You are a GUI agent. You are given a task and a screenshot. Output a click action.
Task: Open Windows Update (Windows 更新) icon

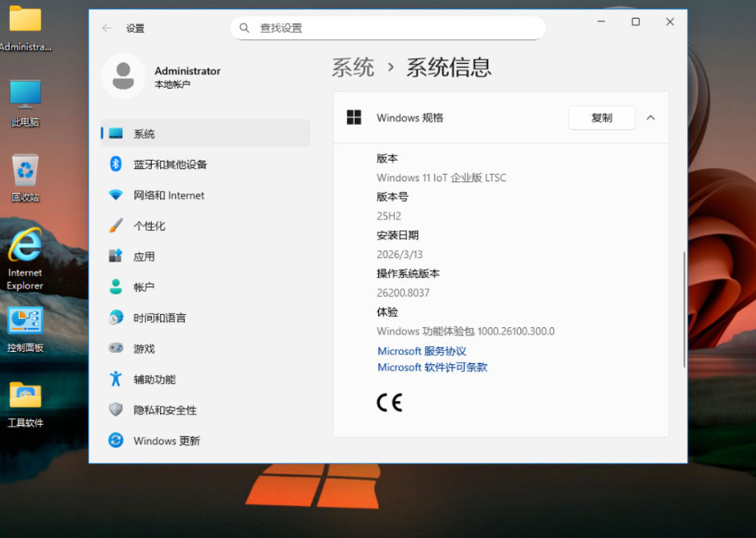116,440
